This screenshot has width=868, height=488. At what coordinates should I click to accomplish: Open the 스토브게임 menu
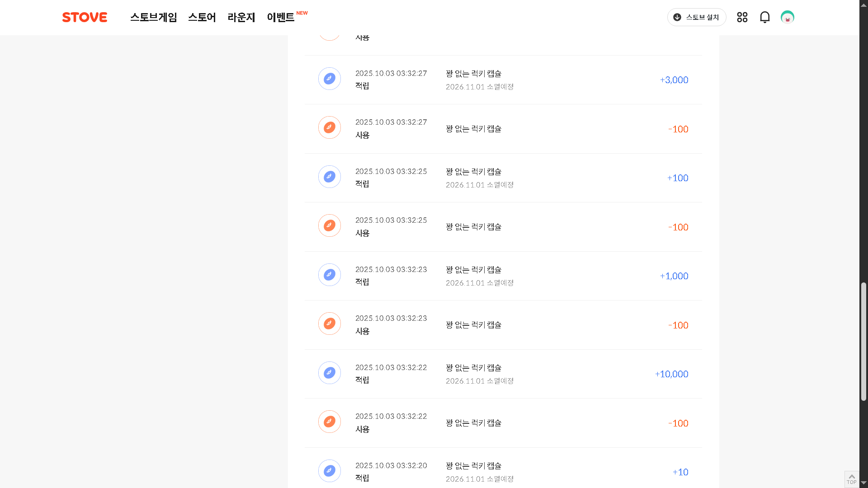coord(154,17)
